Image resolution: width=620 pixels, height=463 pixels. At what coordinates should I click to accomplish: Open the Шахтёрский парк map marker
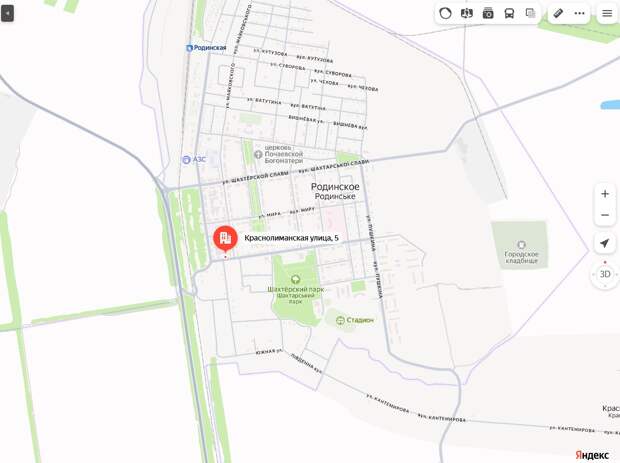[295, 280]
